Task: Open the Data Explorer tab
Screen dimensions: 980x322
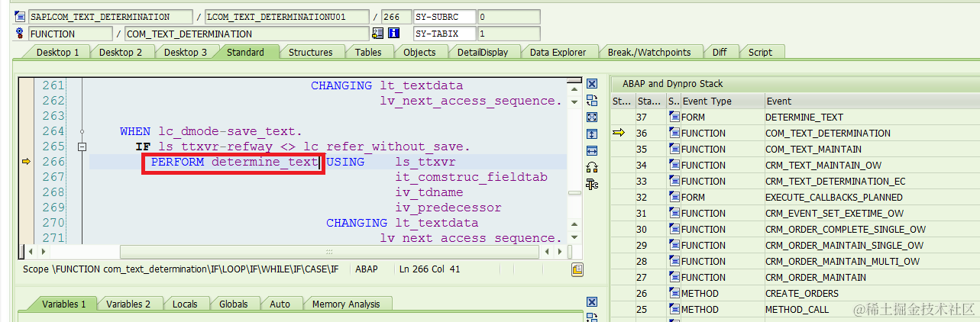Action: pos(558,52)
